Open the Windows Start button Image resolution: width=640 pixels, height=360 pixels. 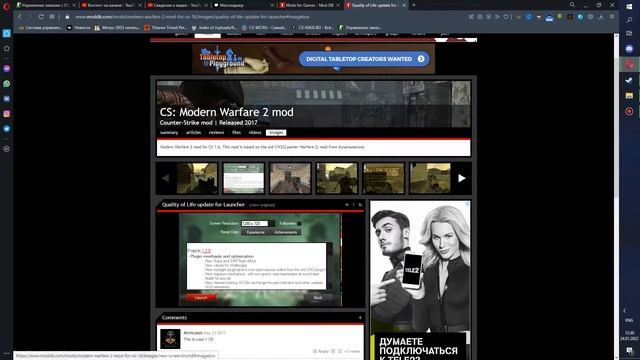[x=629, y=7]
